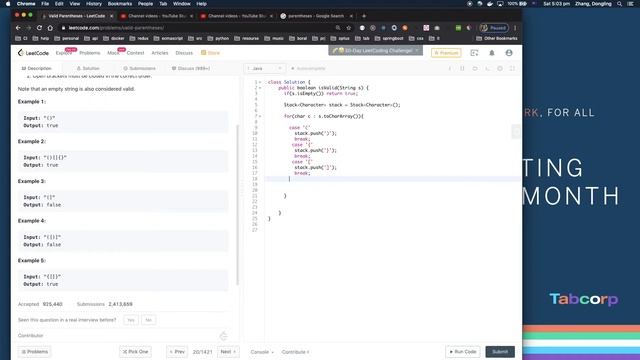Open the Problems link in top navigation
640x360 pixels.
coord(90,53)
